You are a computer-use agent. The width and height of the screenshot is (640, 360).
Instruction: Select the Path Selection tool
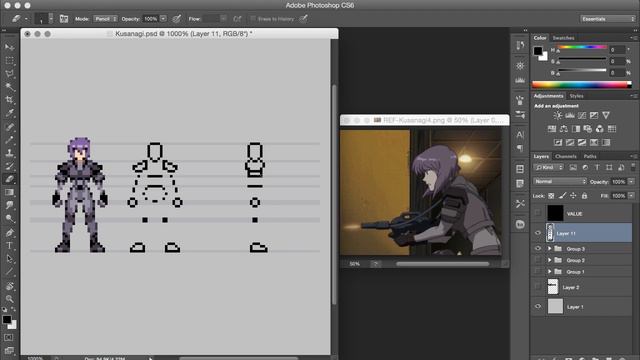click(9, 259)
